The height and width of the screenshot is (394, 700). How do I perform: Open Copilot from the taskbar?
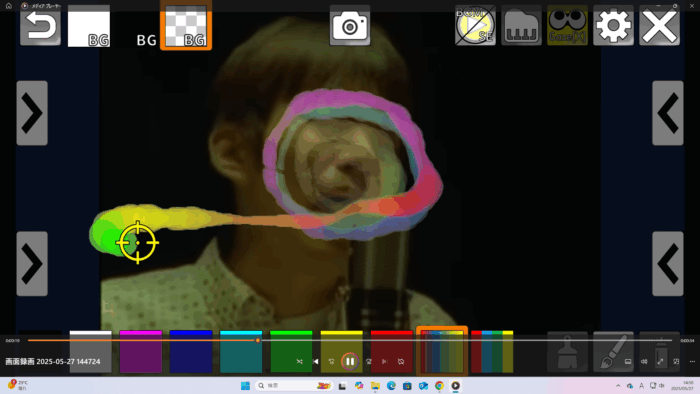pyautogui.click(x=359, y=386)
